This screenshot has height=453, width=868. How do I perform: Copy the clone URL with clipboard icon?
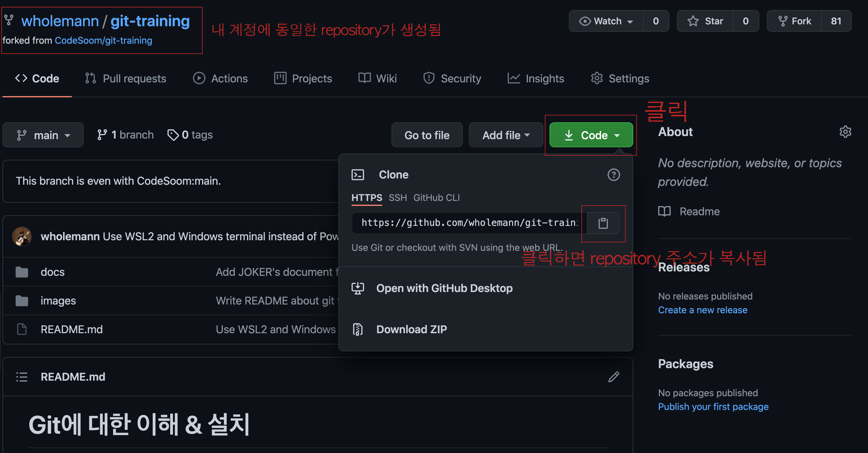tap(603, 223)
